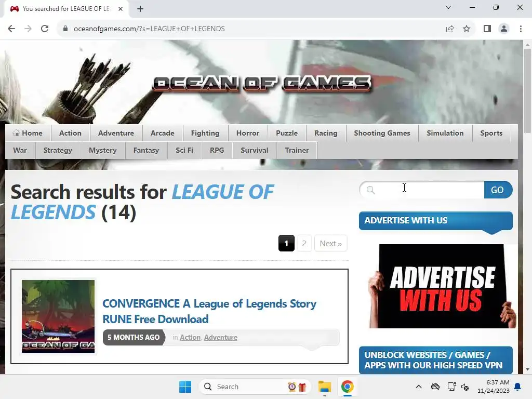Open the Fighting category
Screen dimensions: 532x399
(x=205, y=133)
